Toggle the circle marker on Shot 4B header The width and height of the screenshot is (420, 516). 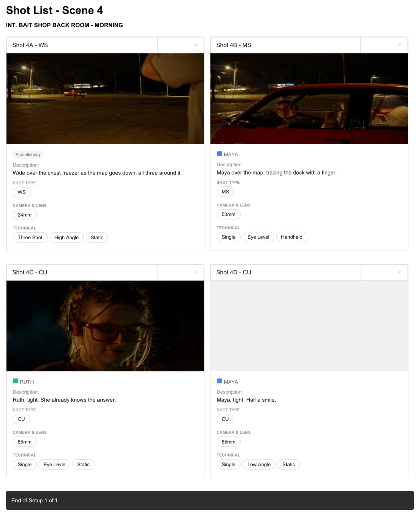400,45
